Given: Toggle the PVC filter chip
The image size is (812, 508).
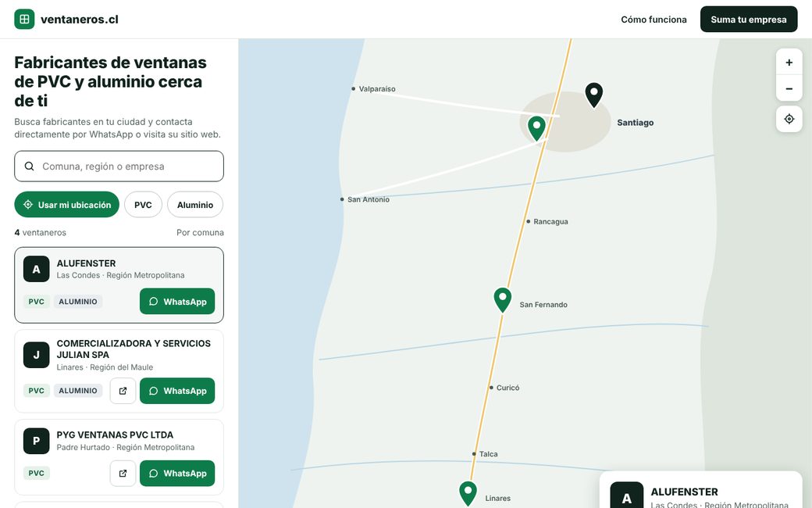Looking at the screenshot, I should click(143, 205).
